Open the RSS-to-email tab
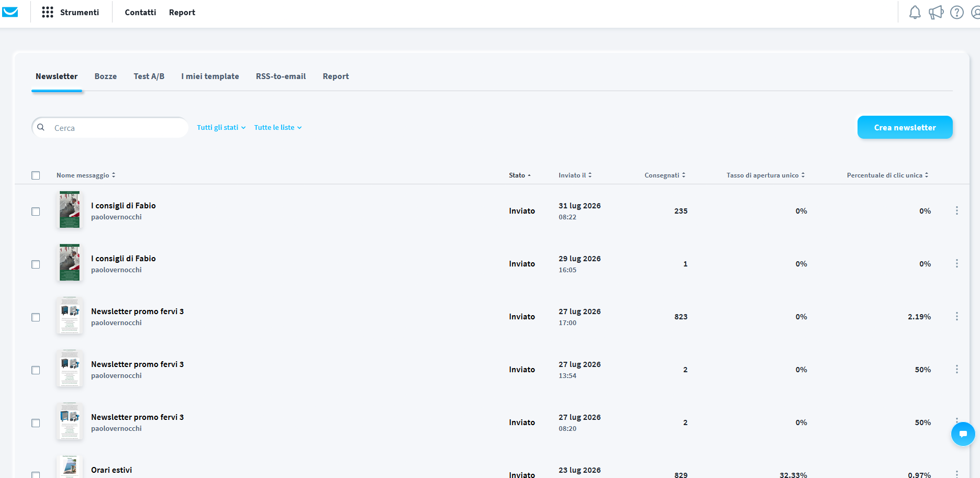The image size is (980, 478). (281, 76)
